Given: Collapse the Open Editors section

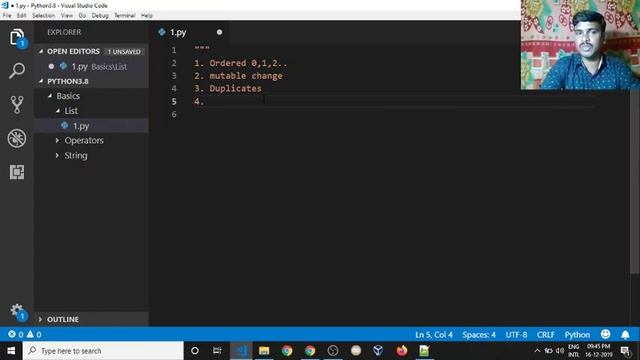Looking at the screenshot, I should pyautogui.click(x=41, y=51).
